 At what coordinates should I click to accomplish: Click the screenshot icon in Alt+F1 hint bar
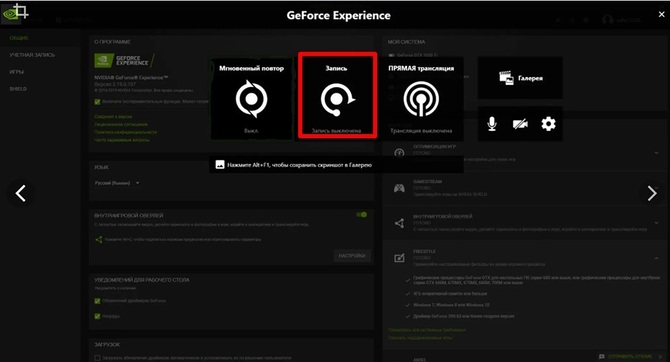point(220,165)
